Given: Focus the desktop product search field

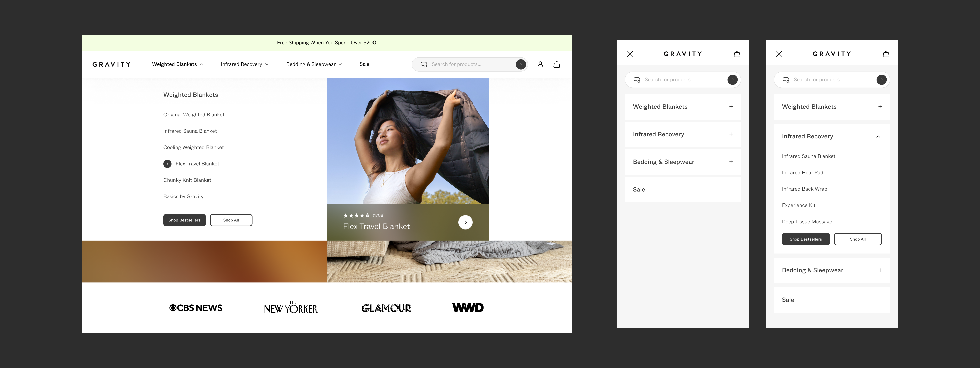Looking at the screenshot, I should [470, 64].
